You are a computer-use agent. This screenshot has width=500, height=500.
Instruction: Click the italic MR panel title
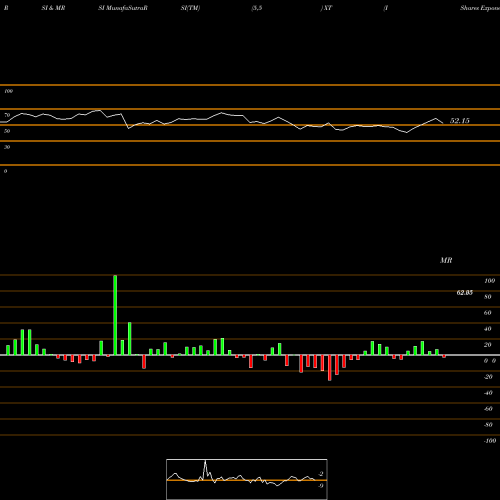click(446, 260)
